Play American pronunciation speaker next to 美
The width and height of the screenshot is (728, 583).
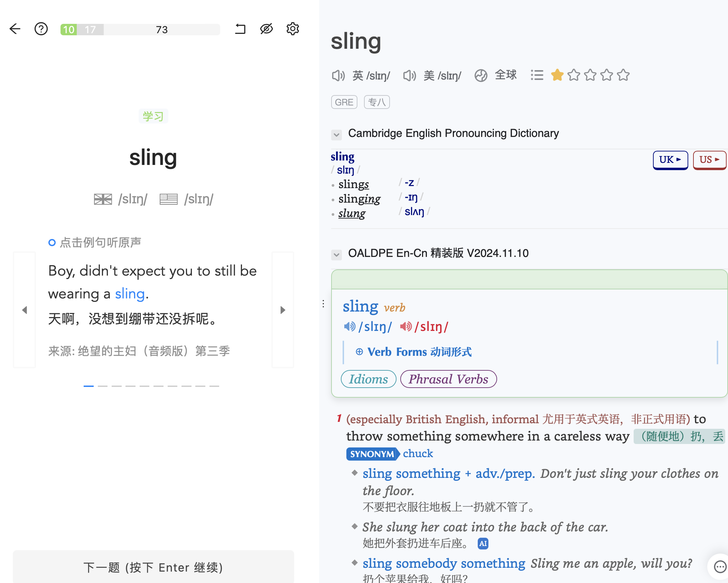(x=410, y=75)
